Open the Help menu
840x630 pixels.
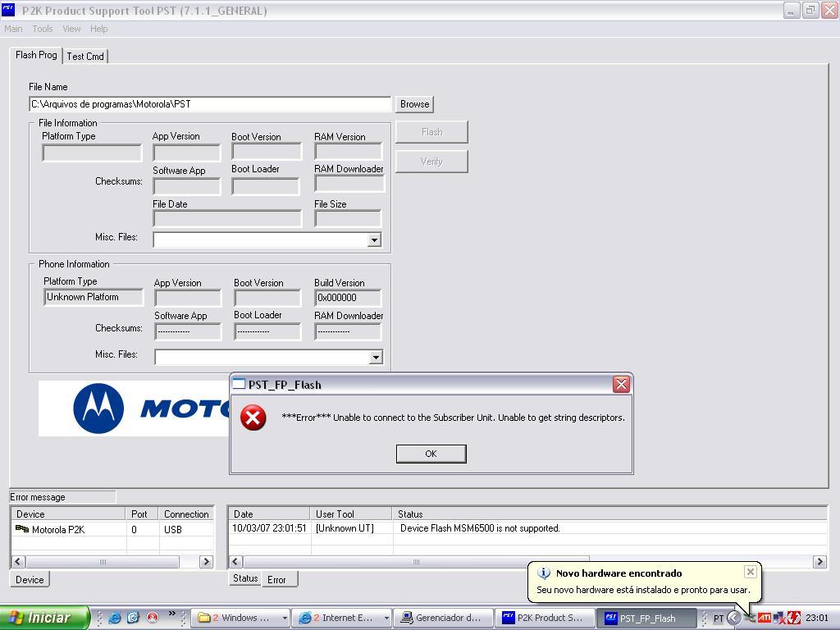coord(98,29)
